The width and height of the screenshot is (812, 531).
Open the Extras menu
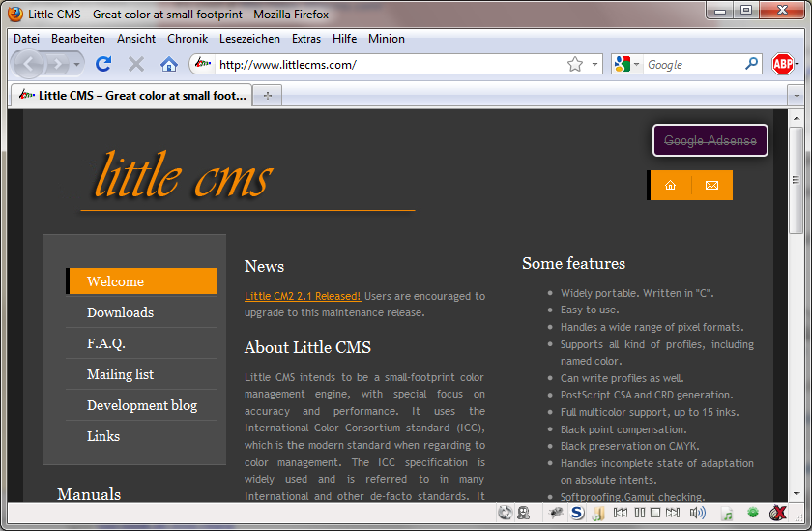click(306, 39)
